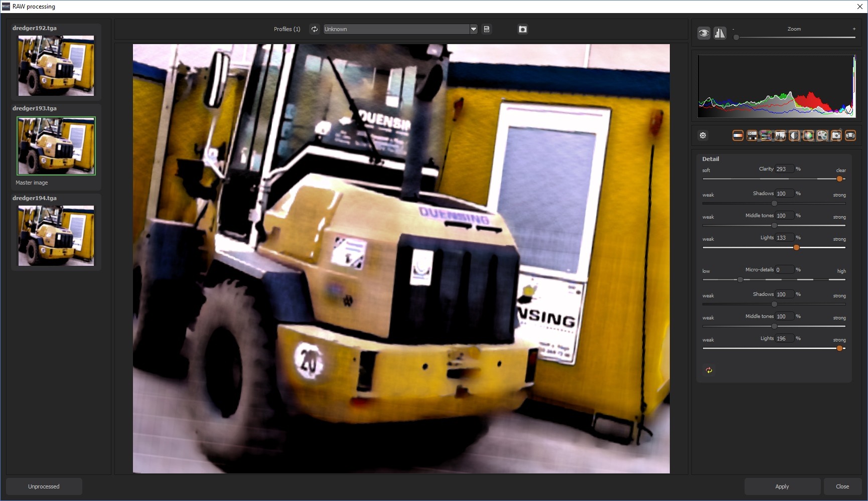Click the Clarity slider handle

click(x=839, y=179)
